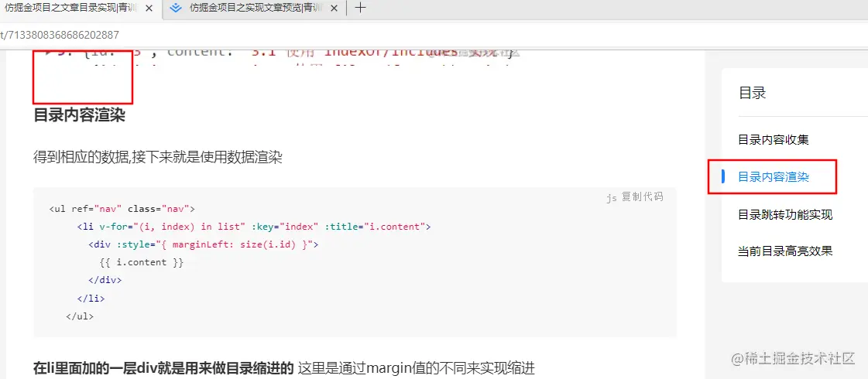Click the code line with v-for="(i, index) in list"
The image size is (868, 379).
253,227
